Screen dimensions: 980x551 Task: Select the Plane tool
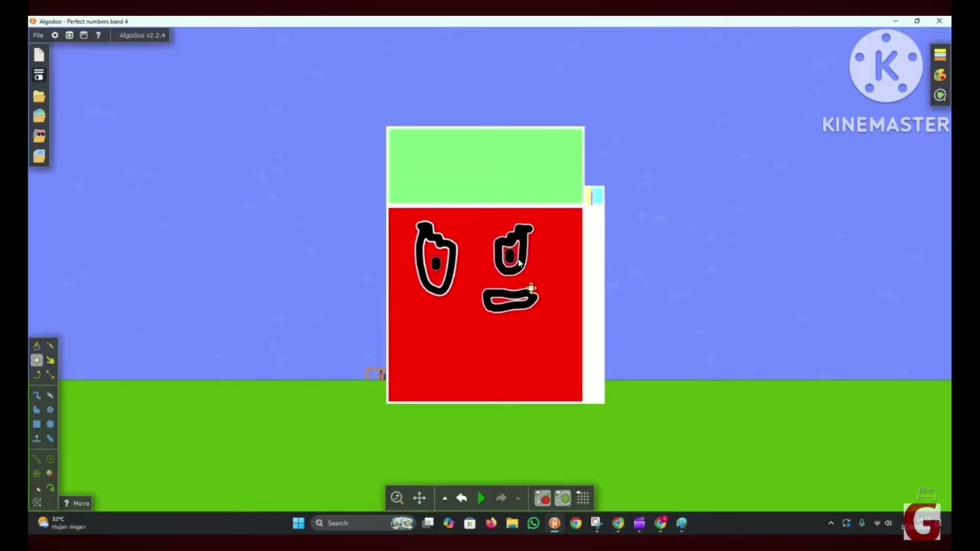click(36, 439)
